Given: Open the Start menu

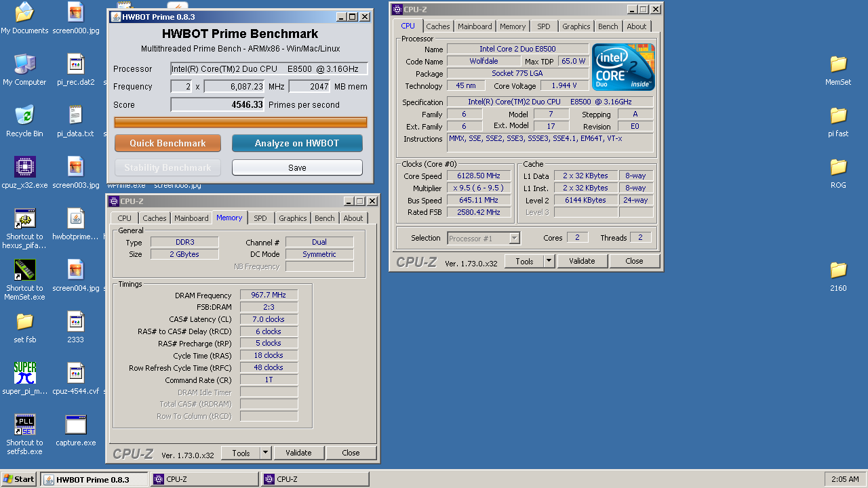Looking at the screenshot, I should tap(19, 479).
